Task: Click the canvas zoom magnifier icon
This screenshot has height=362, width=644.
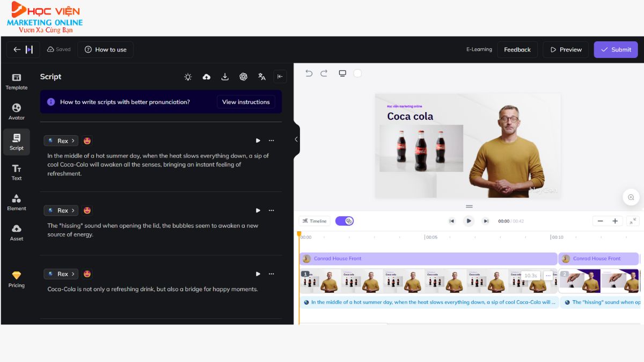Action: click(x=631, y=197)
